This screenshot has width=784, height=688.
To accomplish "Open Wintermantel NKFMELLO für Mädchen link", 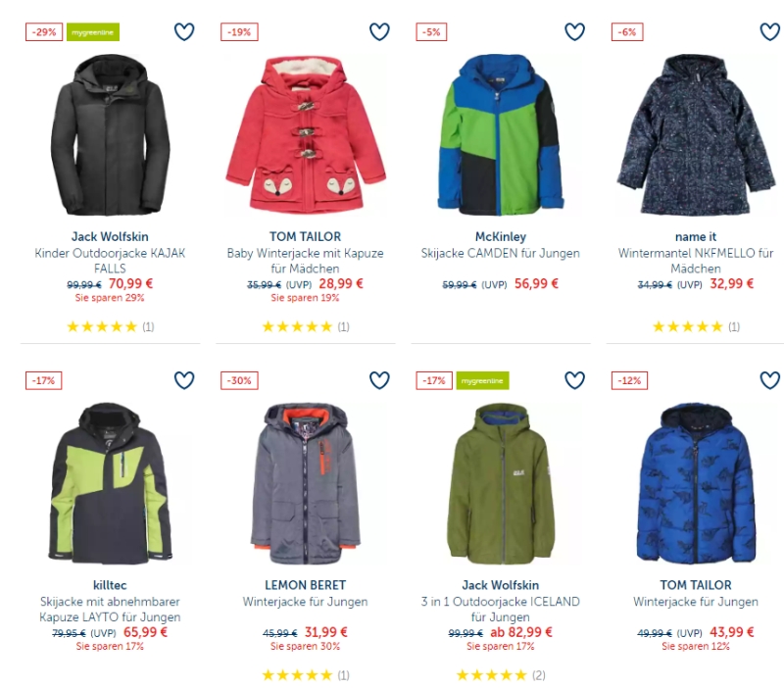I will 696,261.
